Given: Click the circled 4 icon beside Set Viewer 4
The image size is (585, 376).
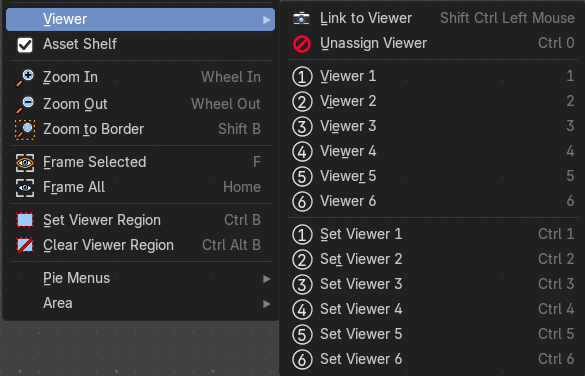Looking at the screenshot, I should tap(302, 310).
